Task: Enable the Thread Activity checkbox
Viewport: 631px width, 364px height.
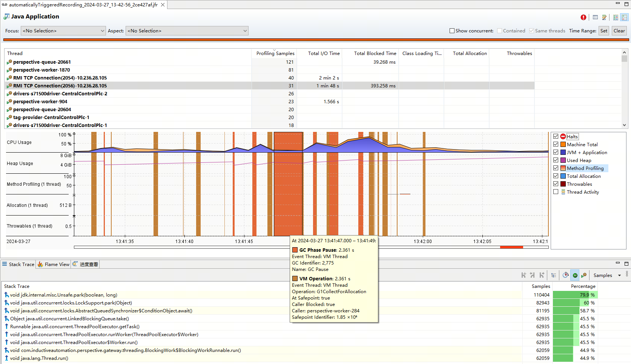Action: 556,192
